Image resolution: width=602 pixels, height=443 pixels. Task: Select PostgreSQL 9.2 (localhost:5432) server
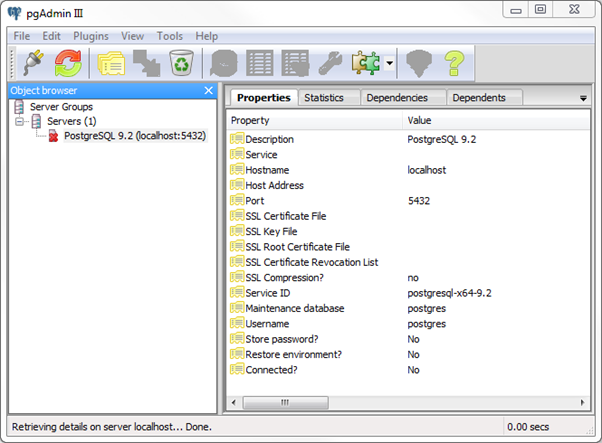tap(135, 136)
